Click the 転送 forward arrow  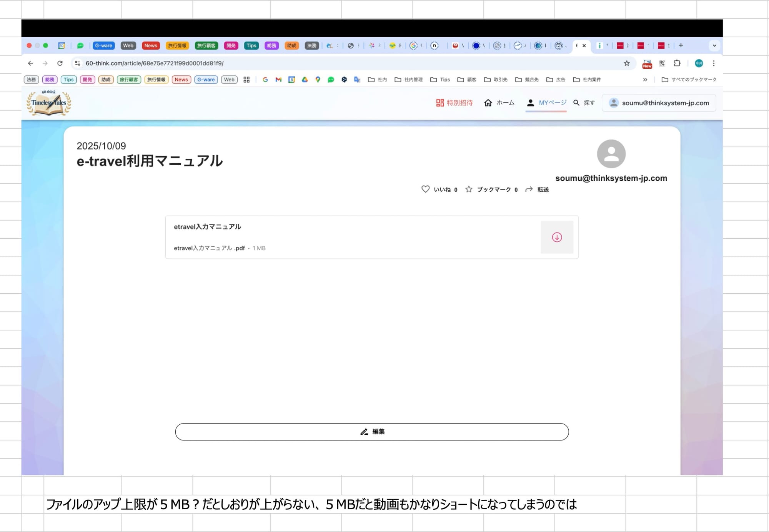click(x=529, y=189)
